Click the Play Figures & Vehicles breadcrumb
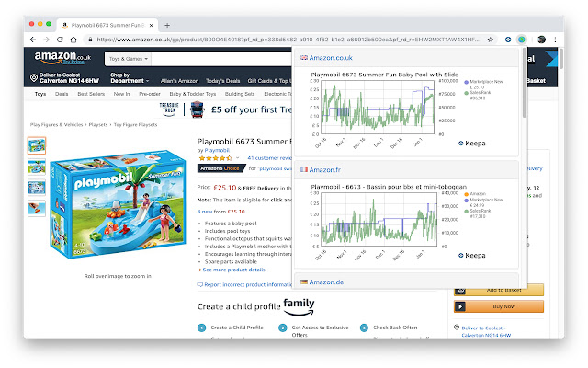588x368 pixels. (56, 125)
